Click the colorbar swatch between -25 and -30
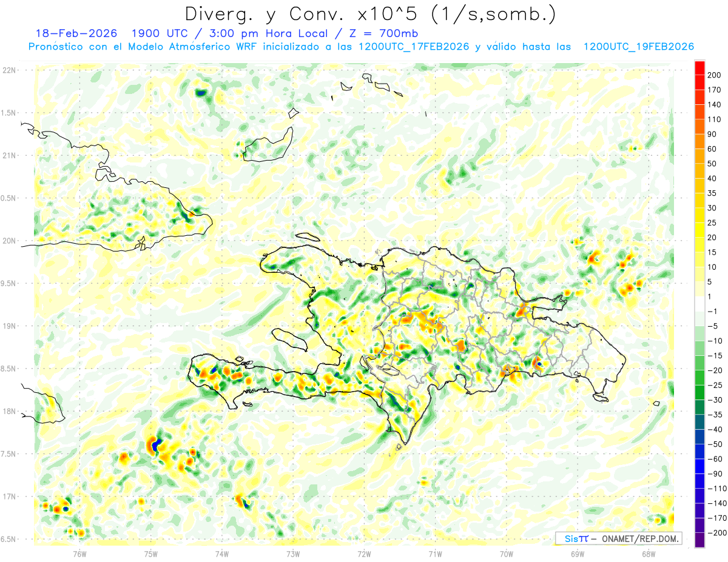728x562 pixels. (x=699, y=392)
